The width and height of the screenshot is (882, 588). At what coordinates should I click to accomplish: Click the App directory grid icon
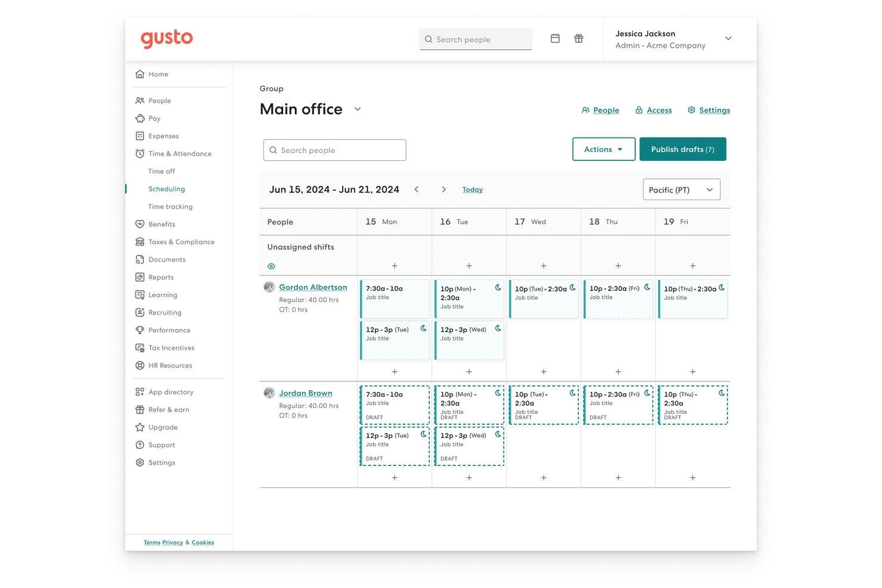(x=140, y=392)
